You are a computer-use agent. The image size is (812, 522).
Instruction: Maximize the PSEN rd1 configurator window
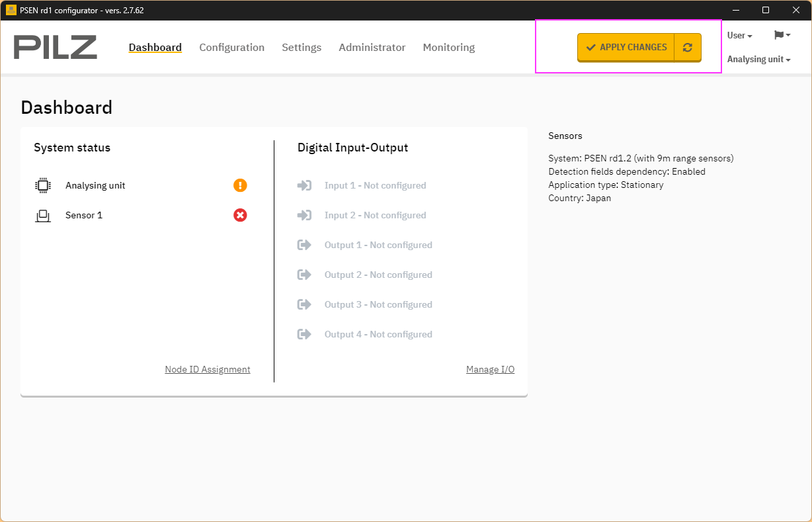coord(766,10)
